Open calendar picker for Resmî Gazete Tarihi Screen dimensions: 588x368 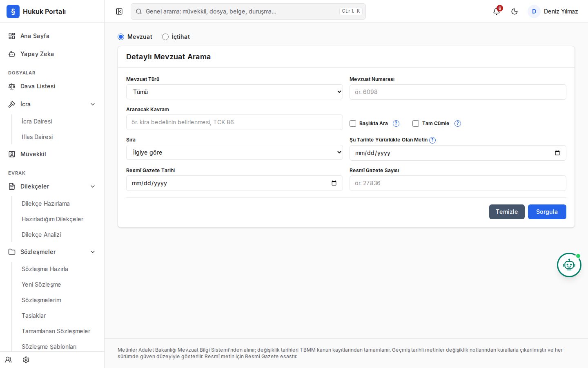tap(334, 183)
